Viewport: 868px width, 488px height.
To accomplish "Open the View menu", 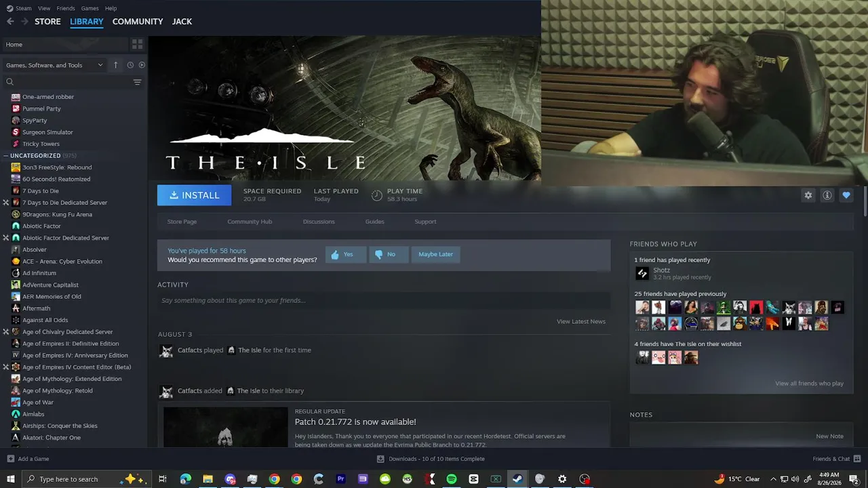I will 44,8.
